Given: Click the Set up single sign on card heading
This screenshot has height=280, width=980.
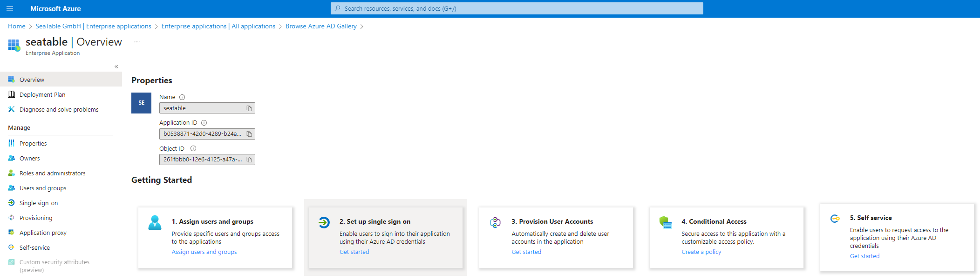Looking at the screenshot, I should tap(375, 221).
